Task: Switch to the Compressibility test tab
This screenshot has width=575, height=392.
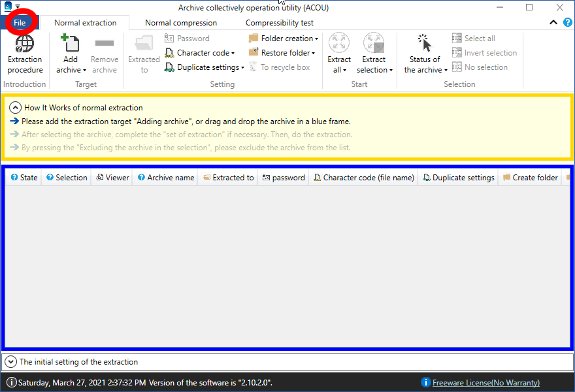Action: (x=279, y=22)
